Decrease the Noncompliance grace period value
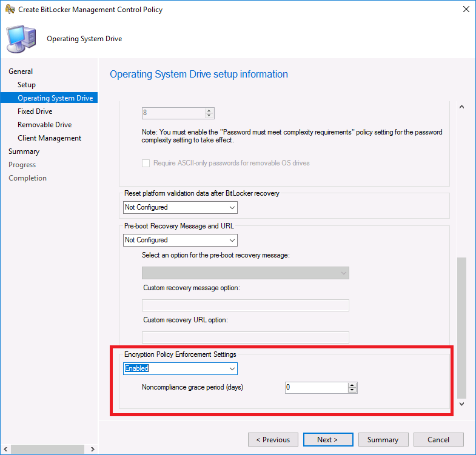Viewport: 476px width, 455px height. pos(352,390)
